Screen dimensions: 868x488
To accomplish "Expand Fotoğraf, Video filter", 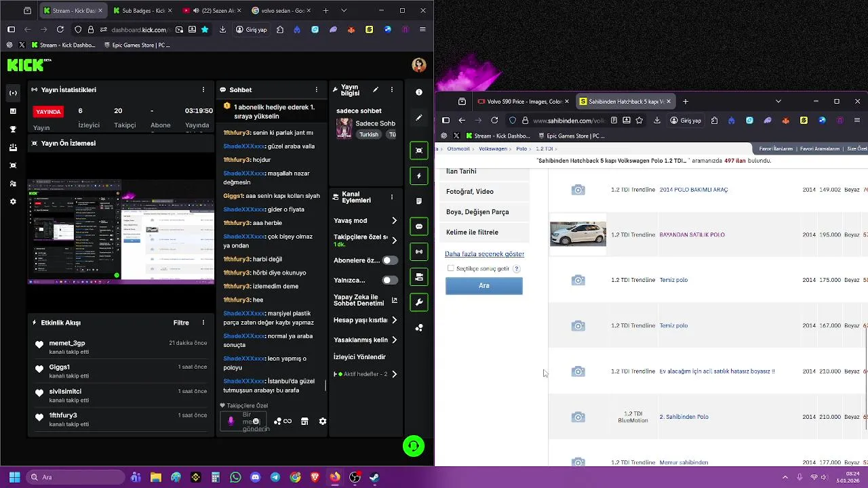I will pyautogui.click(x=484, y=191).
